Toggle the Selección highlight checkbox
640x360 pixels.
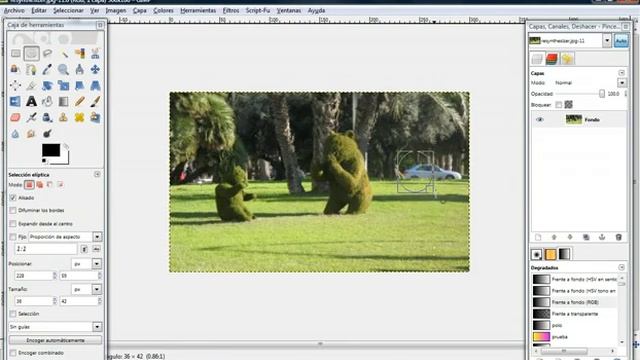click(13, 313)
